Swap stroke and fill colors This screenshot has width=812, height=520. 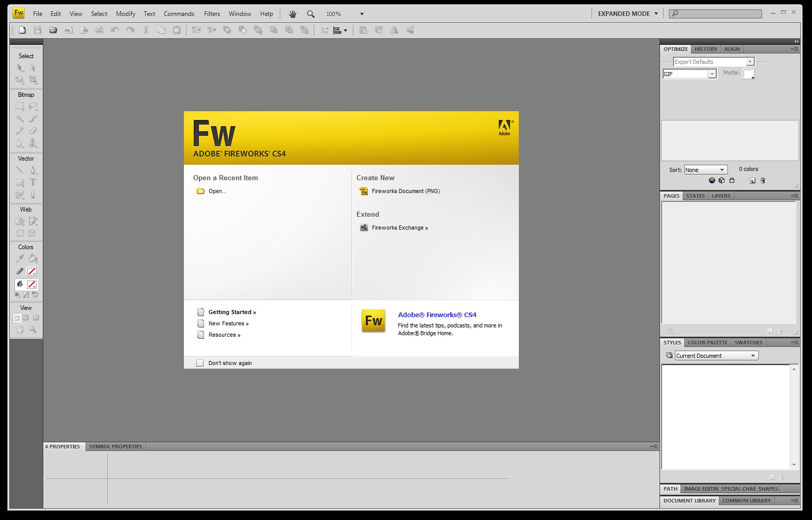click(35, 295)
